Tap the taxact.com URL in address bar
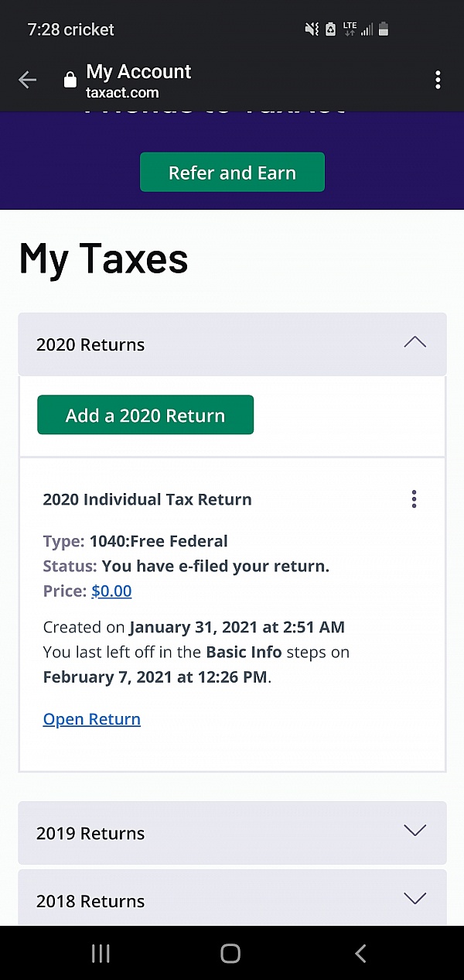This screenshot has height=980, width=464. click(x=122, y=93)
